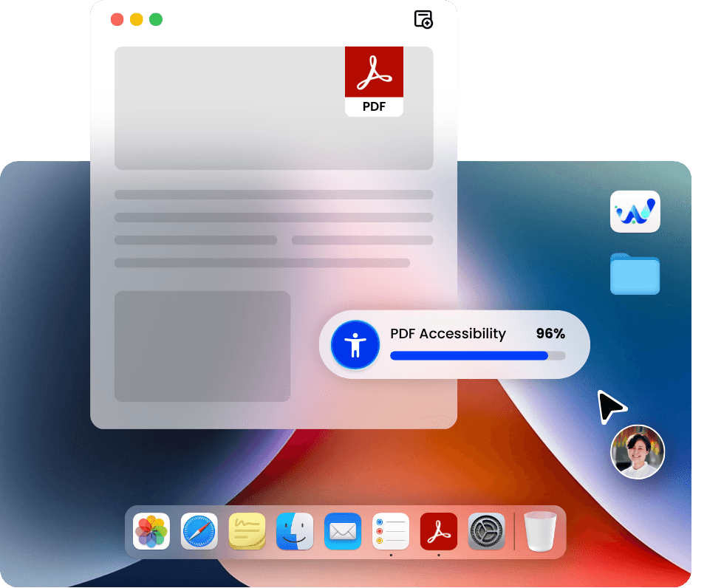Close the window with the red button
The width and height of the screenshot is (707, 588).
117,19
